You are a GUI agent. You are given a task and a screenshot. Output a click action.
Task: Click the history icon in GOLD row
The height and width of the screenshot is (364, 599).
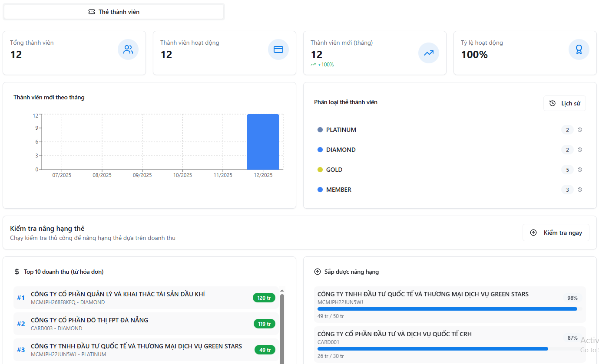[579, 170]
